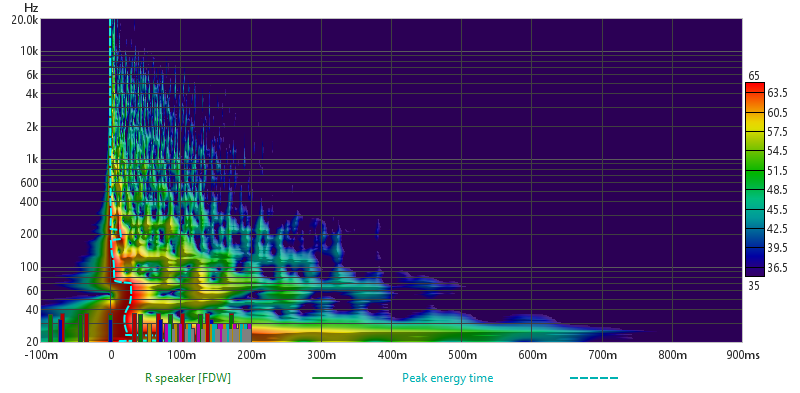Viewport: 800px width, 393px height.
Task: Click the R speaker [FDW] legend label
Action: [188, 379]
